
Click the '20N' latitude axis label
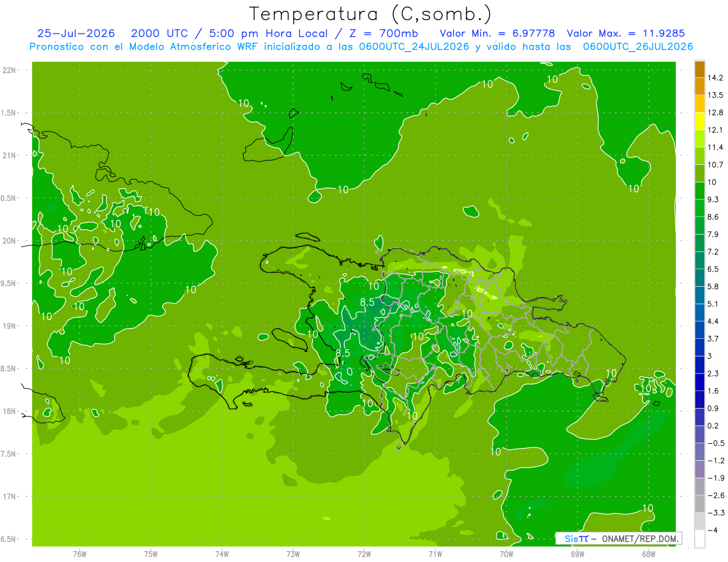tap(9, 241)
